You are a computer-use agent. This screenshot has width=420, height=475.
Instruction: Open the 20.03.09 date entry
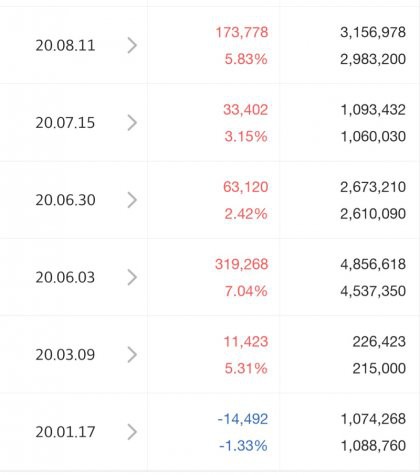(65, 355)
